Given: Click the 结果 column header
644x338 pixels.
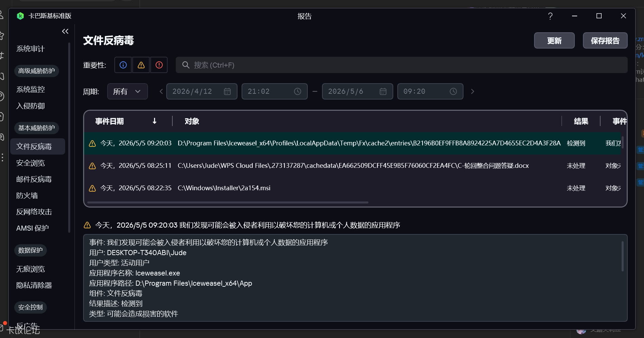Looking at the screenshot, I should [581, 121].
